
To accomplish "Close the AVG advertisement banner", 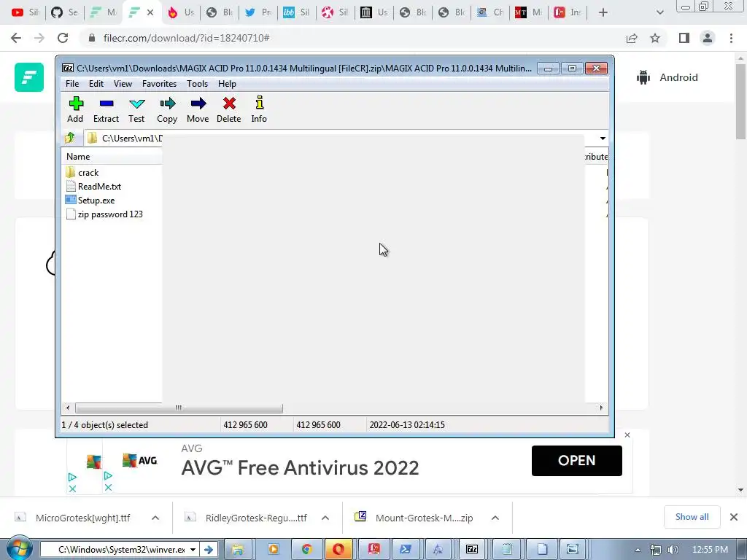I will (x=627, y=435).
